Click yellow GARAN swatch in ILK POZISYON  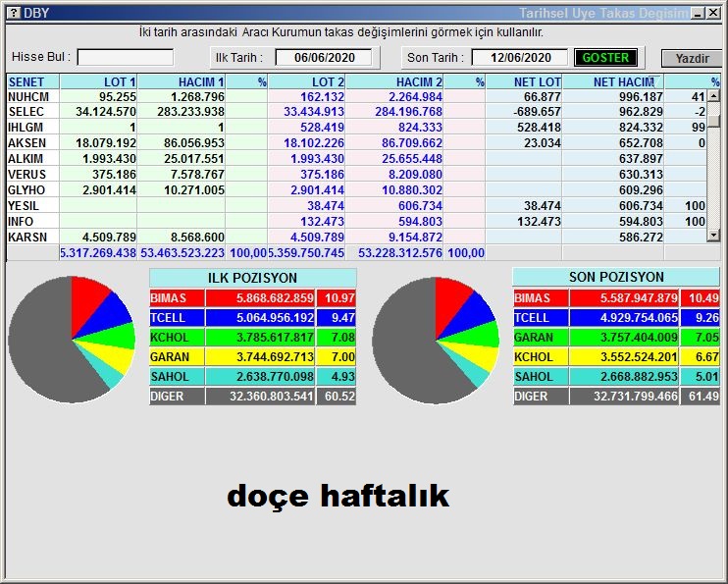[x=177, y=357]
